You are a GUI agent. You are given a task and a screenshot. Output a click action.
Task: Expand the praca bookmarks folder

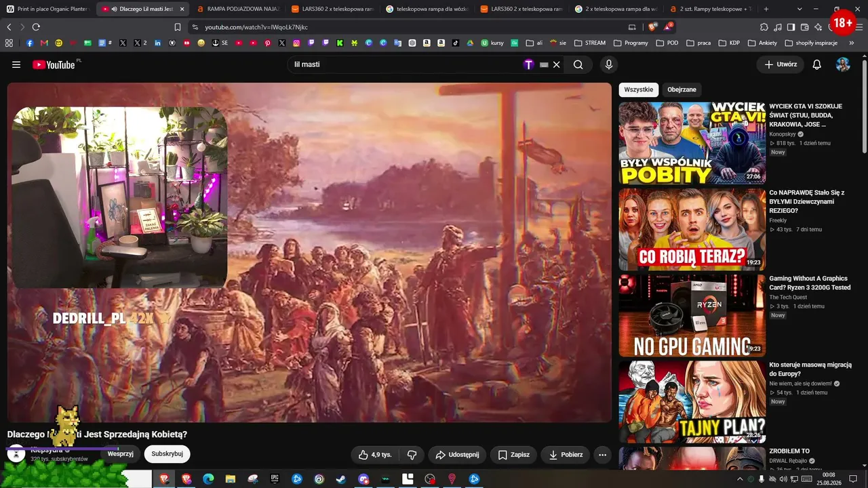pos(698,43)
